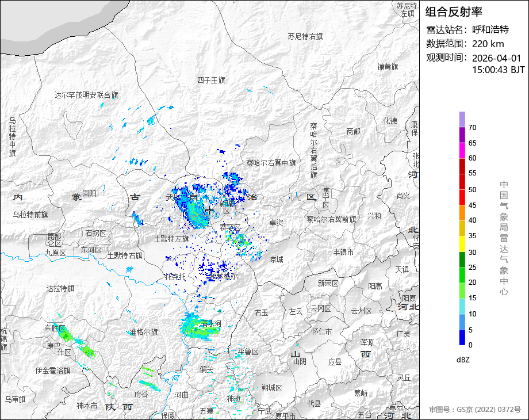Click the map label 平鲁区
529x420 pixels.
coord(248,352)
